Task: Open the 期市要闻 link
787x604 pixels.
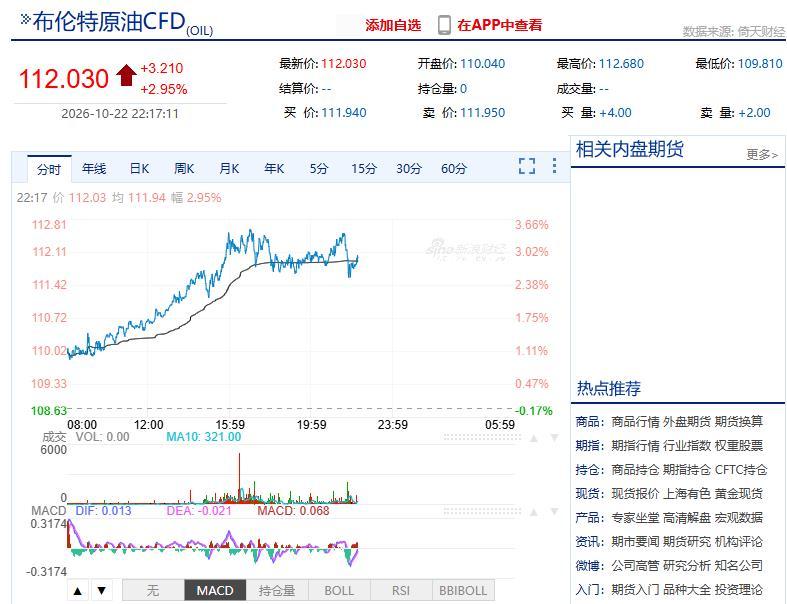Action: [x=635, y=542]
